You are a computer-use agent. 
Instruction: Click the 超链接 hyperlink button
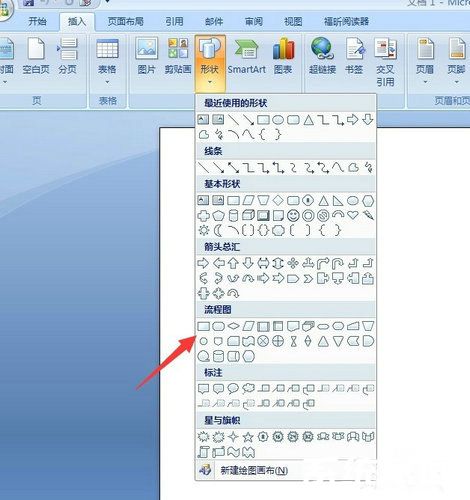click(322, 56)
